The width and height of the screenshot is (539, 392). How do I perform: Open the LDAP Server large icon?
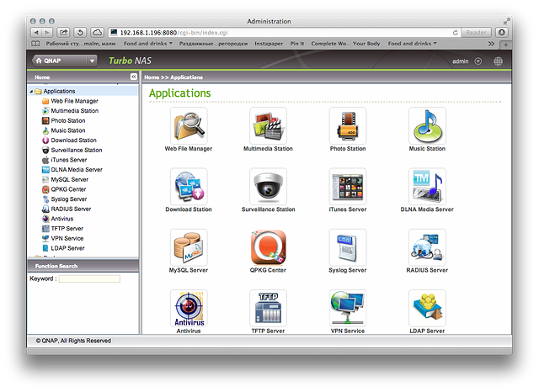(427, 308)
